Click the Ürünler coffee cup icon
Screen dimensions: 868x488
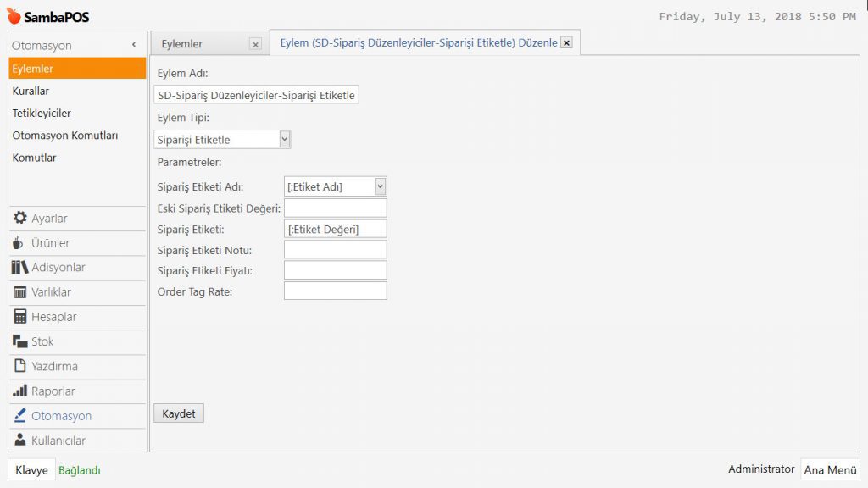(x=19, y=243)
